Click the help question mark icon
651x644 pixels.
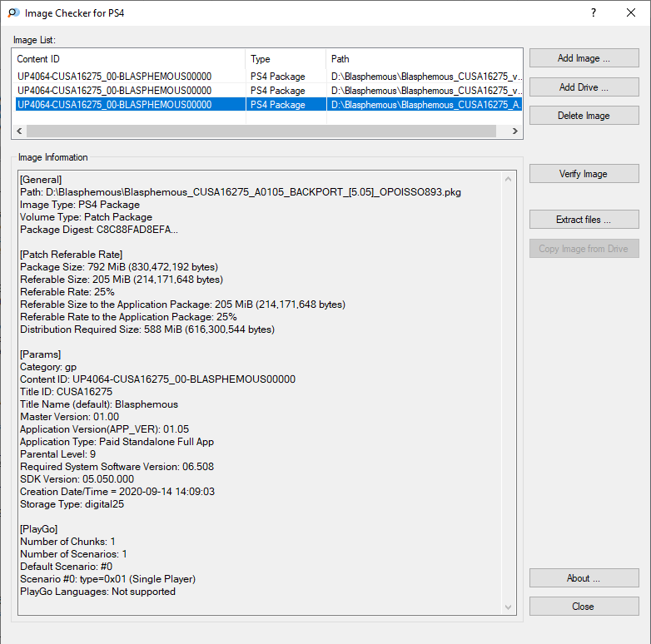(594, 12)
